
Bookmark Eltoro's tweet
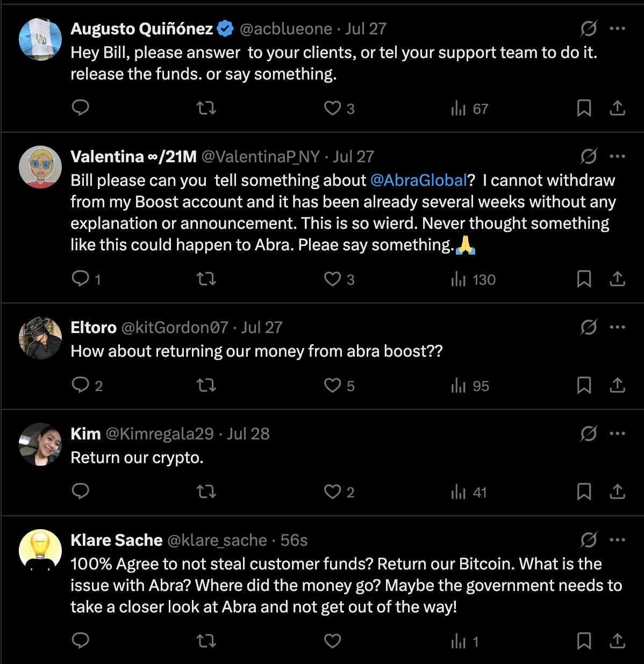click(584, 385)
